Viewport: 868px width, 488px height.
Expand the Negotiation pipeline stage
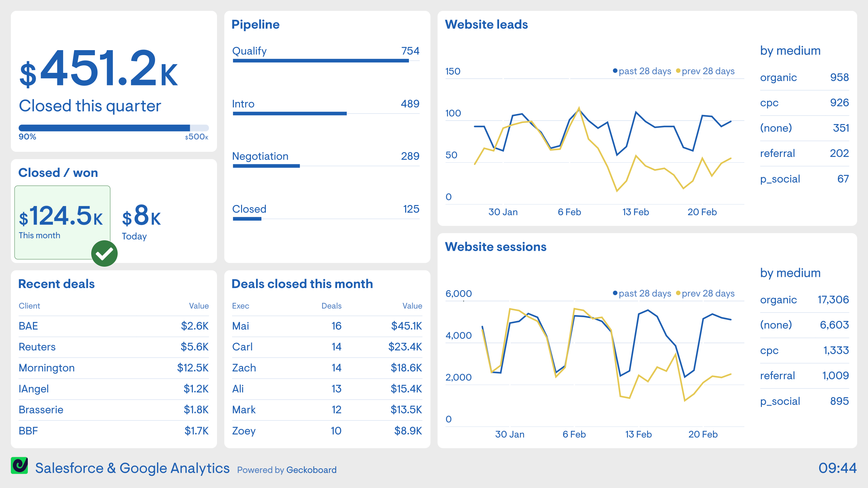[x=260, y=156]
